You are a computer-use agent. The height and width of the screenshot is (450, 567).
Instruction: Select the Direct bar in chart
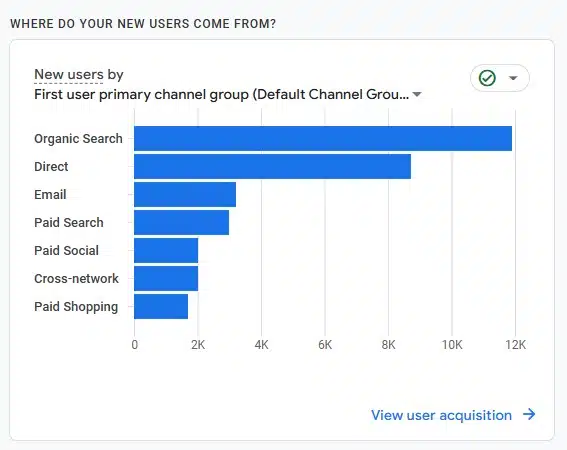[272, 166]
